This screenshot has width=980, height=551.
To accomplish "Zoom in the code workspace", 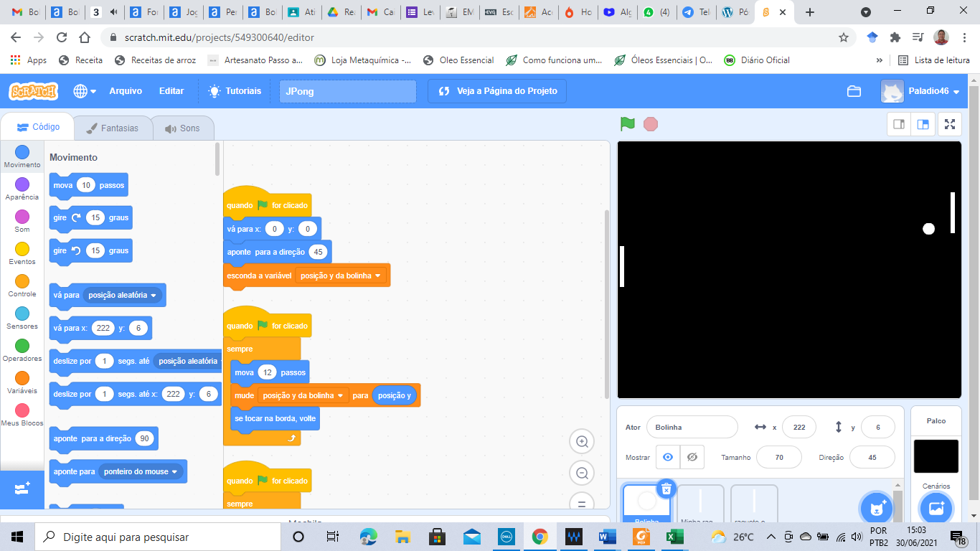I will (582, 442).
